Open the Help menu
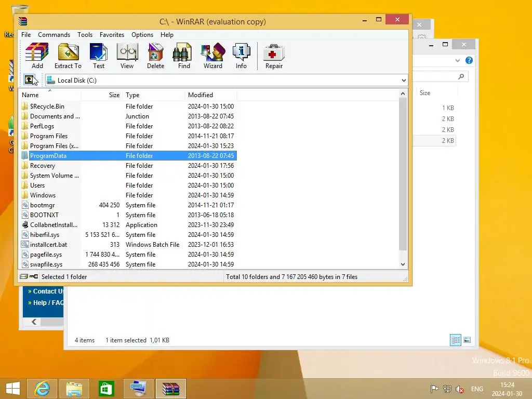Image resolution: width=532 pixels, height=399 pixels. pos(167,35)
